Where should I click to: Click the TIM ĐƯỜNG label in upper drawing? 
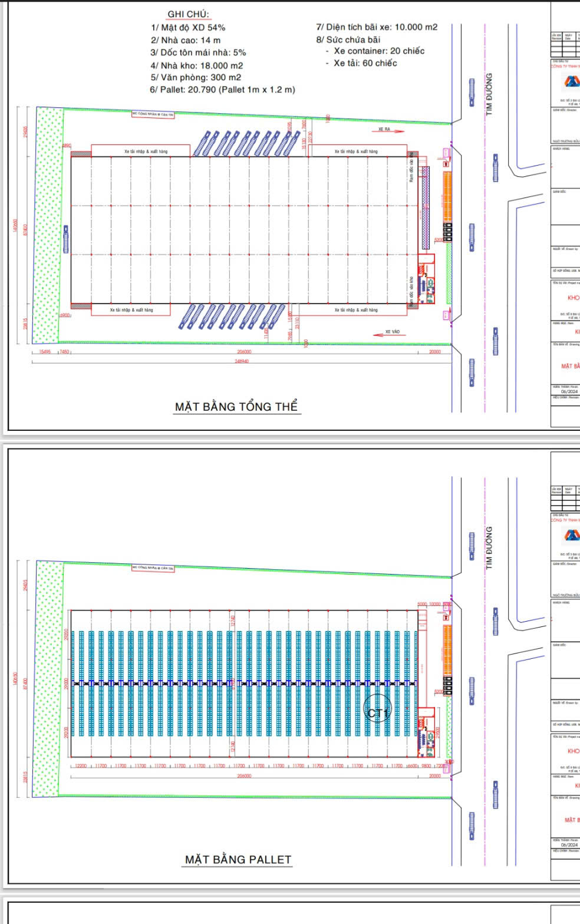pos(489,94)
